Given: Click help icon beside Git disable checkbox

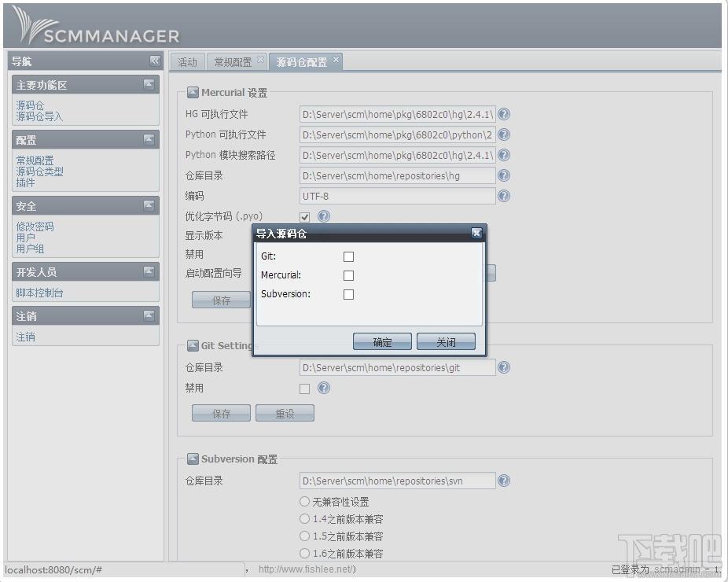Looking at the screenshot, I should [324, 388].
